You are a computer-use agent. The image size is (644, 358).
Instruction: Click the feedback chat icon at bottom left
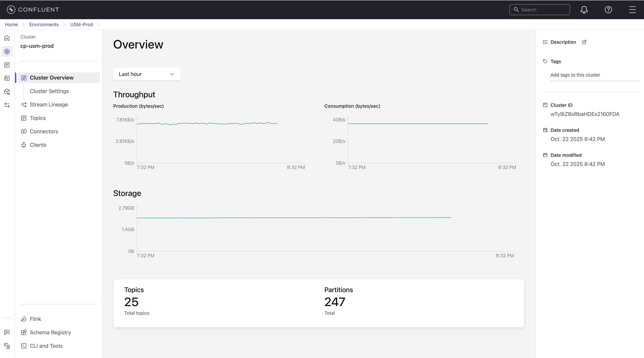[7, 332]
